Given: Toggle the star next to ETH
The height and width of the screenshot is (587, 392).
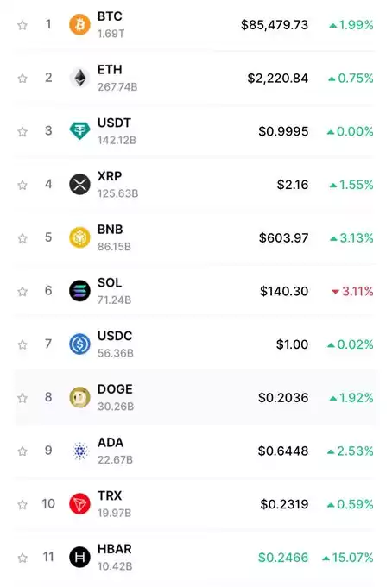Looking at the screenshot, I should click(22, 79).
